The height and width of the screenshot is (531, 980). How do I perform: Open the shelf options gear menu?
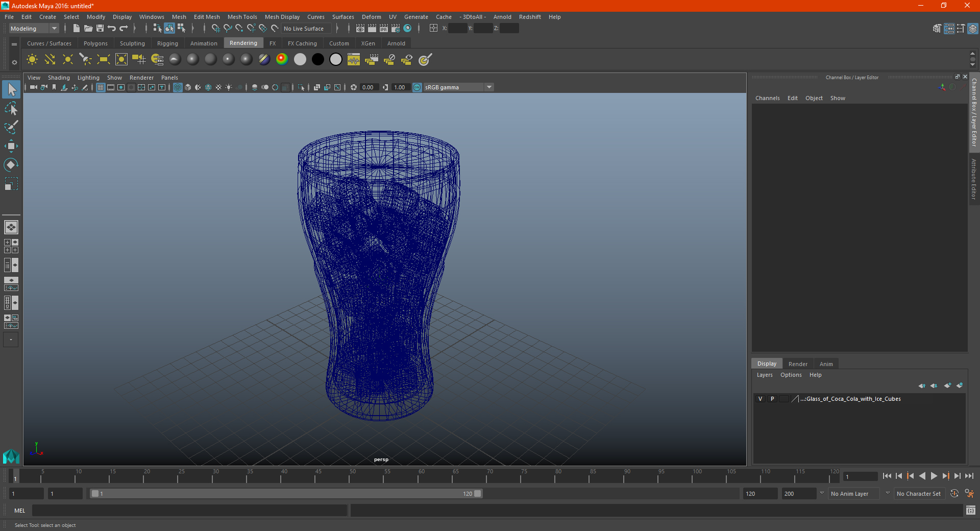coord(14,62)
